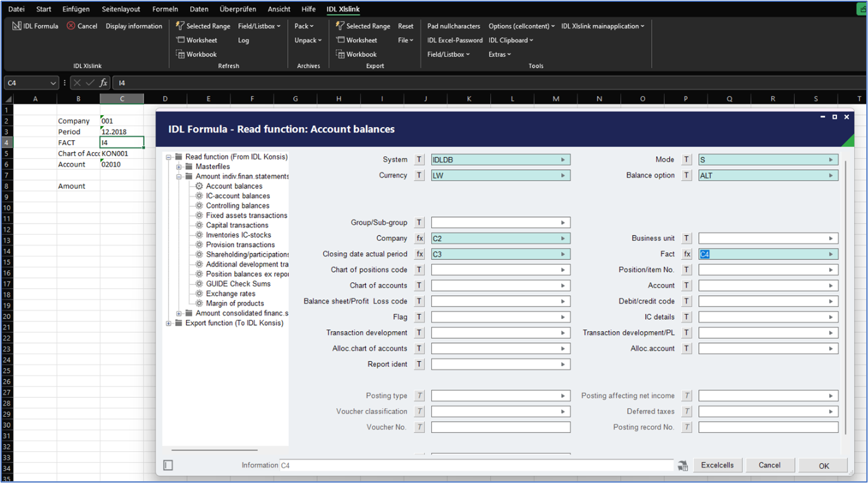Select cell C5 containing KON001
This screenshot has height=483, width=868.
(122, 153)
